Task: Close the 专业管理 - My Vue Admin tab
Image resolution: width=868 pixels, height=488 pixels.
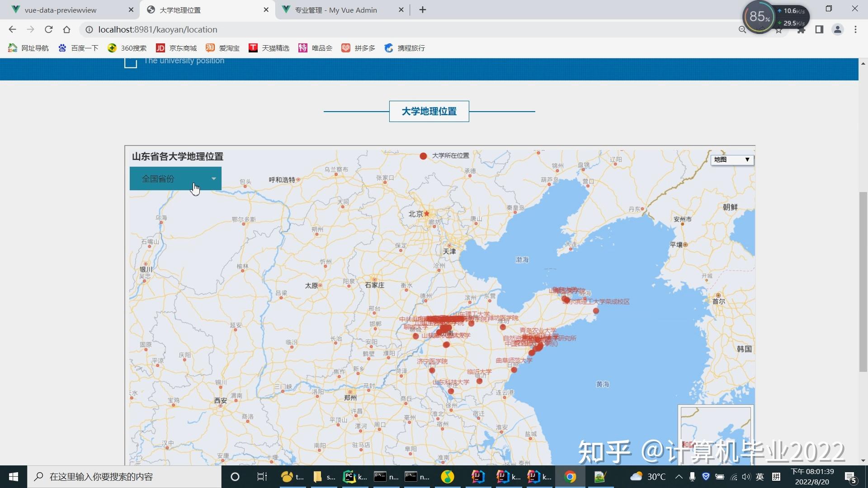Action: tap(401, 9)
